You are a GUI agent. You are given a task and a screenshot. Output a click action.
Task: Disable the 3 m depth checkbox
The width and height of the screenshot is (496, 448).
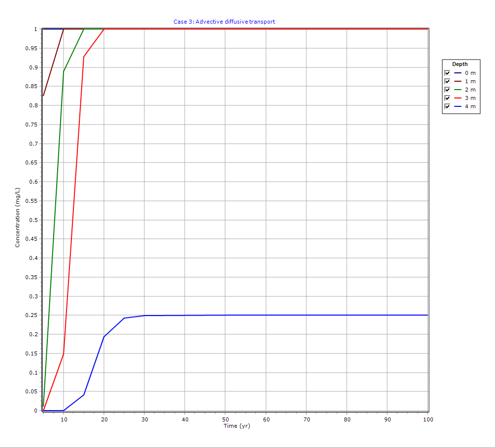[447, 98]
